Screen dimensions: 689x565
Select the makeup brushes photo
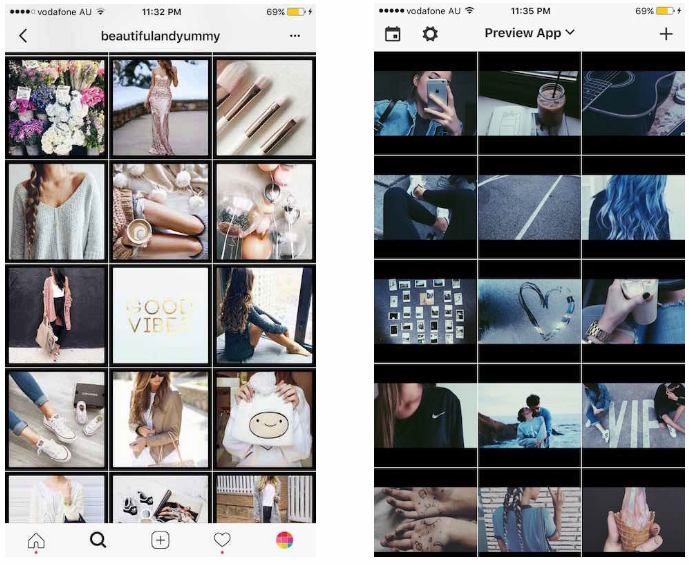[264, 107]
